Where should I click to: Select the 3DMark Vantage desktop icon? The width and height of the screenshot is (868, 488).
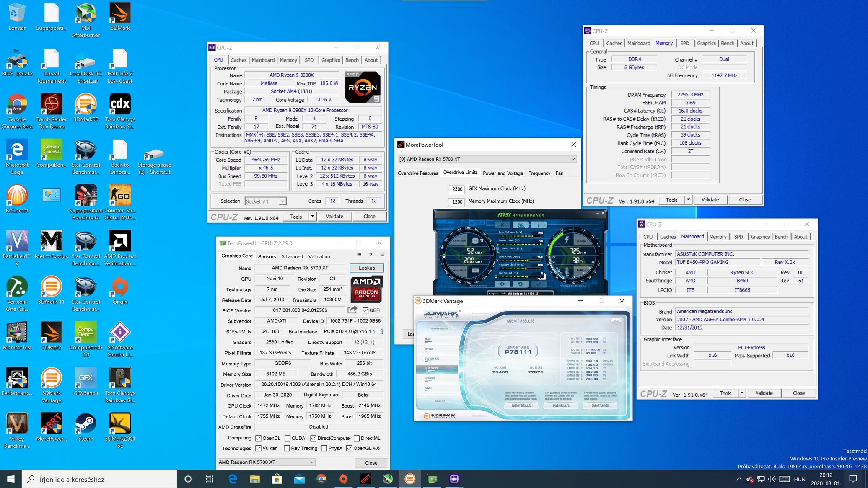click(51, 385)
